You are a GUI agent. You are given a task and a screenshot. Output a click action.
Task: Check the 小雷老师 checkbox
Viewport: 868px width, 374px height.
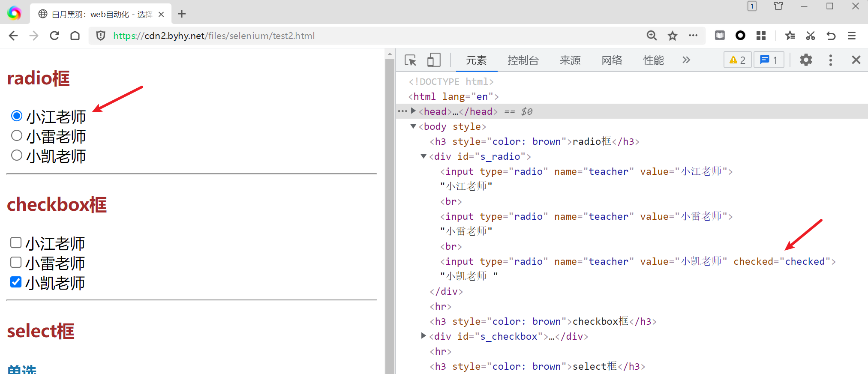16,262
